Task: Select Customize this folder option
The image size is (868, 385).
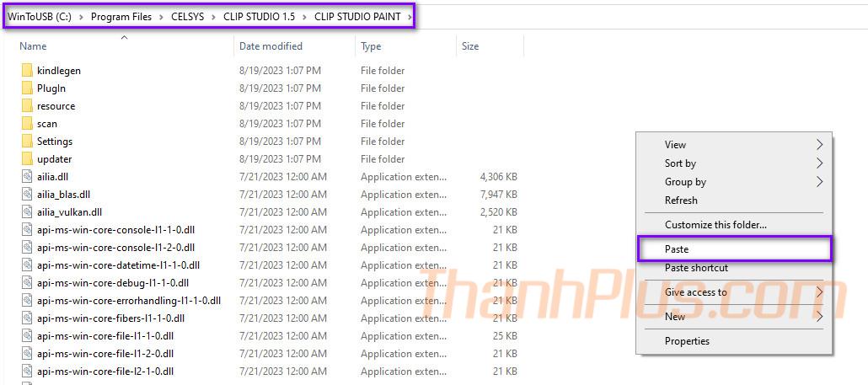Action: (x=715, y=225)
